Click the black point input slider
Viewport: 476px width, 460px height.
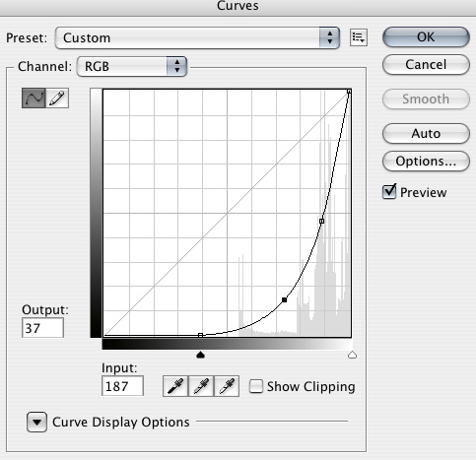pyautogui.click(x=200, y=355)
